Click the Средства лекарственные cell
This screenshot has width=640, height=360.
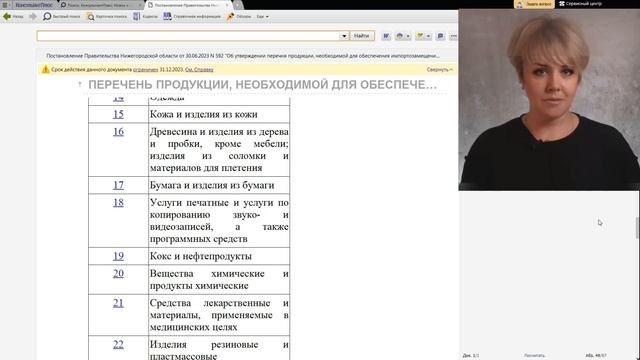point(219,315)
